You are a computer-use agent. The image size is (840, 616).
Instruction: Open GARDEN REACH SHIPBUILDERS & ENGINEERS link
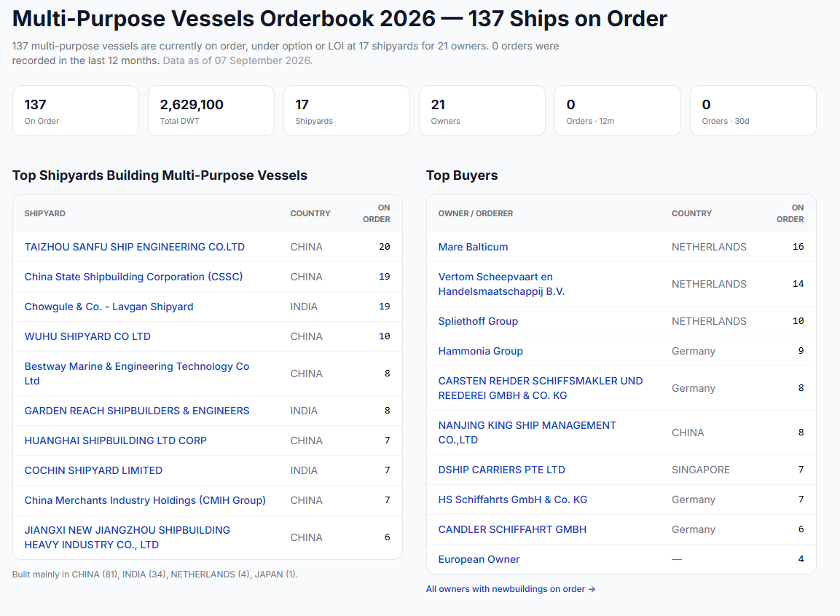[x=137, y=411]
